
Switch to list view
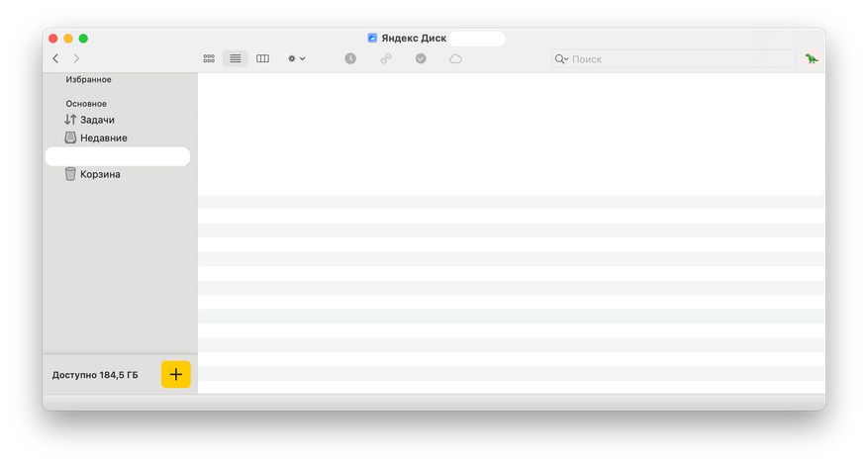[x=236, y=58]
